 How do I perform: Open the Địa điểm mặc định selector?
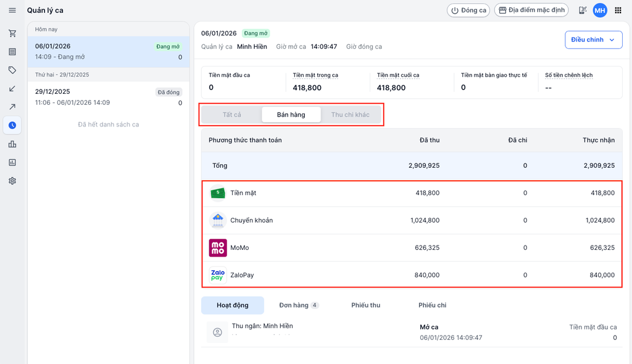(x=531, y=10)
